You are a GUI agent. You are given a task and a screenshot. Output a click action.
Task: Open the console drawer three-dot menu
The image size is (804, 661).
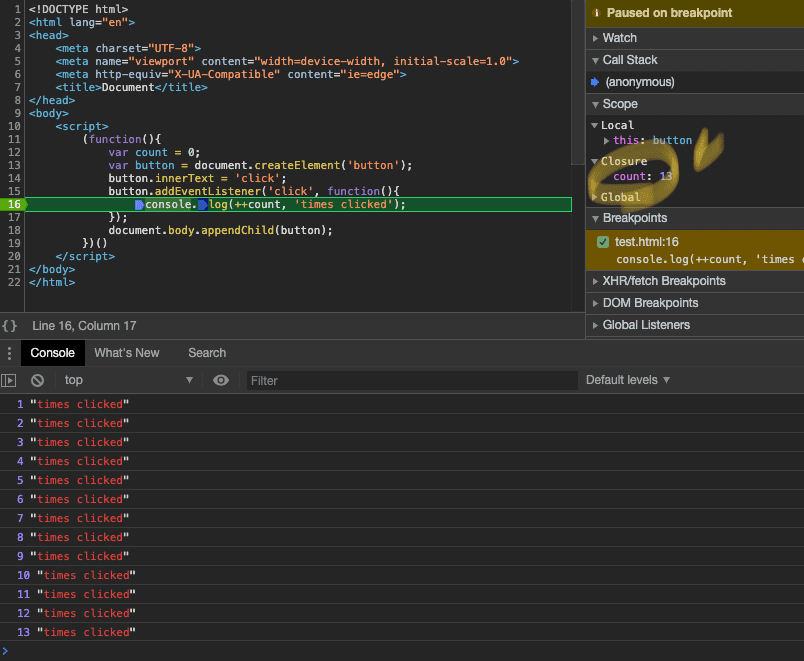tap(9, 353)
